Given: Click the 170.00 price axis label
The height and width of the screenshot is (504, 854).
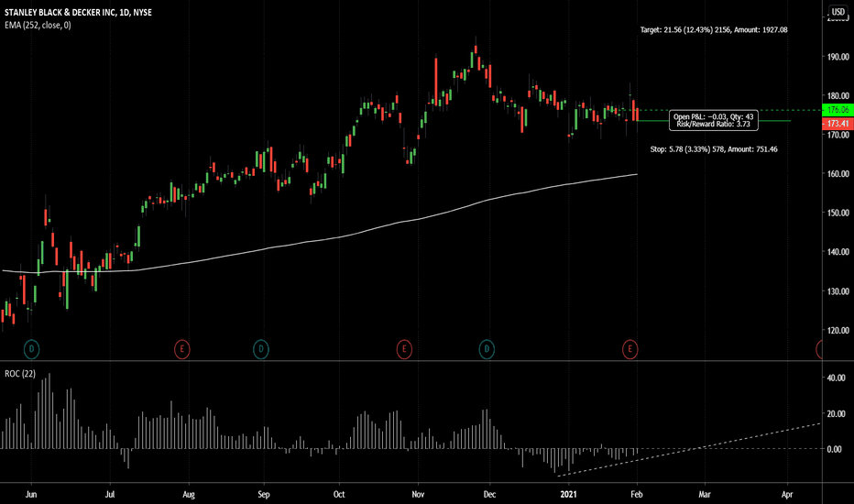Looking at the screenshot, I should click(x=838, y=135).
